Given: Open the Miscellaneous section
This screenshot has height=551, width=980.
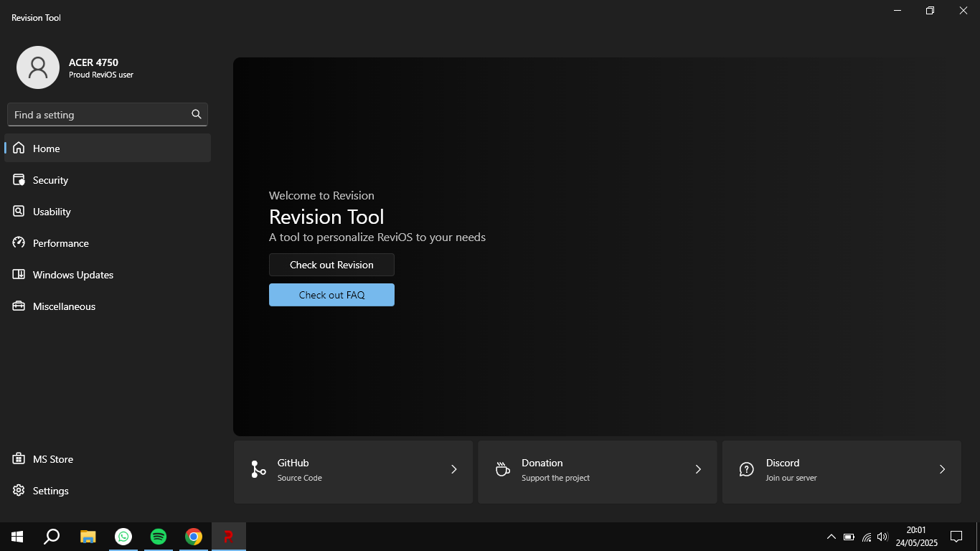Looking at the screenshot, I should click(108, 306).
